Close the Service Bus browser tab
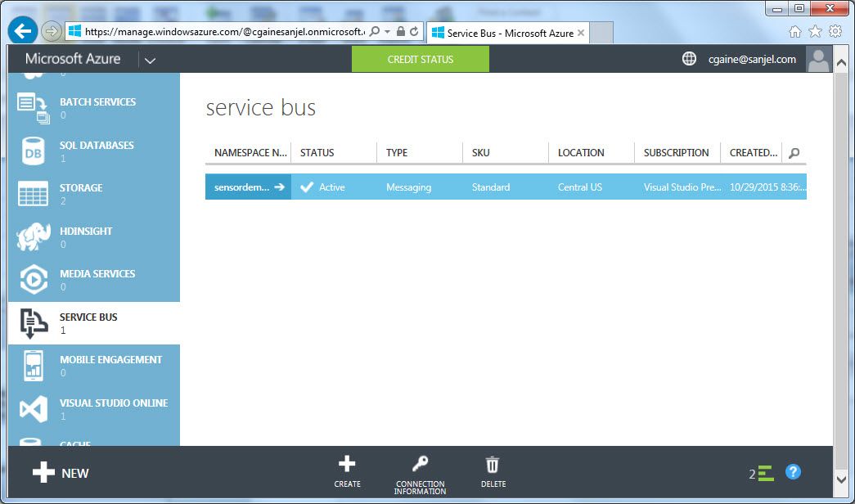855x504 pixels. click(x=581, y=33)
